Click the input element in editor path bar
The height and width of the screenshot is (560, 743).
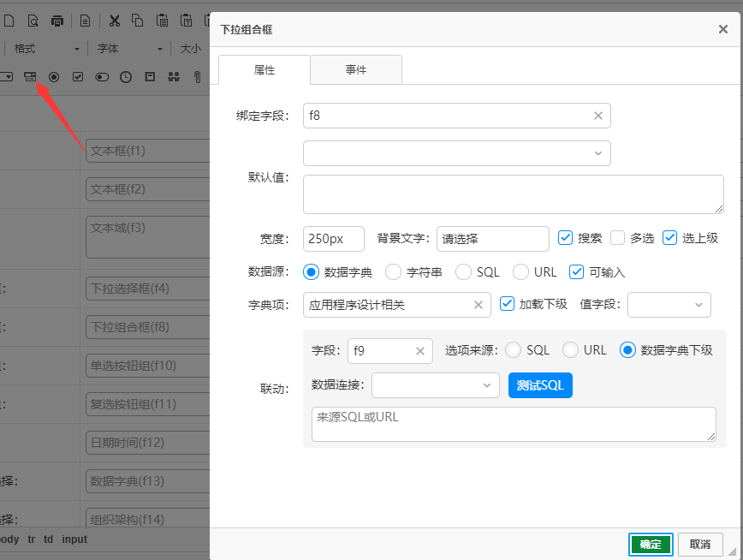(74, 539)
